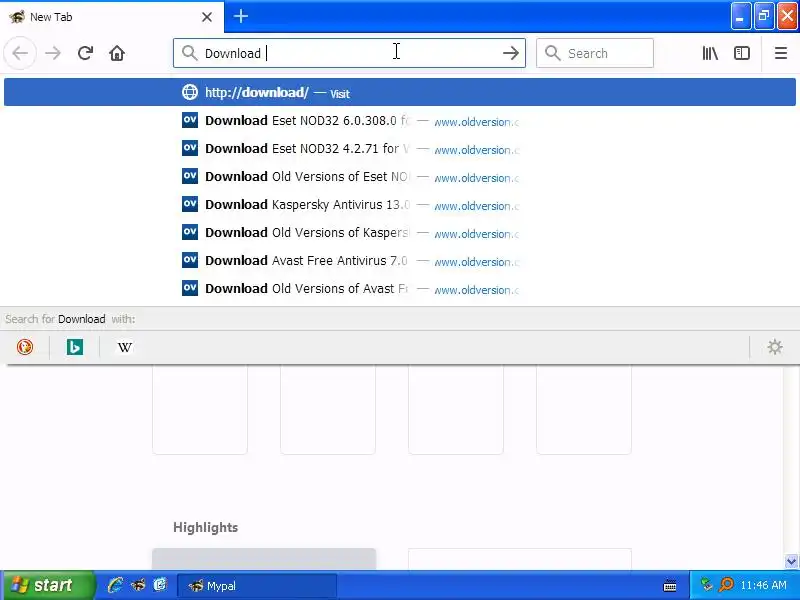Select the New Tab tab
800x600 pixels.
(x=112, y=17)
